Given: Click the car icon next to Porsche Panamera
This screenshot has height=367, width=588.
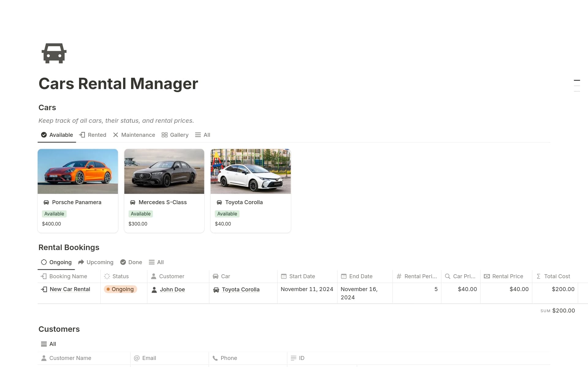Looking at the screenshot, I should pos(46,202).
